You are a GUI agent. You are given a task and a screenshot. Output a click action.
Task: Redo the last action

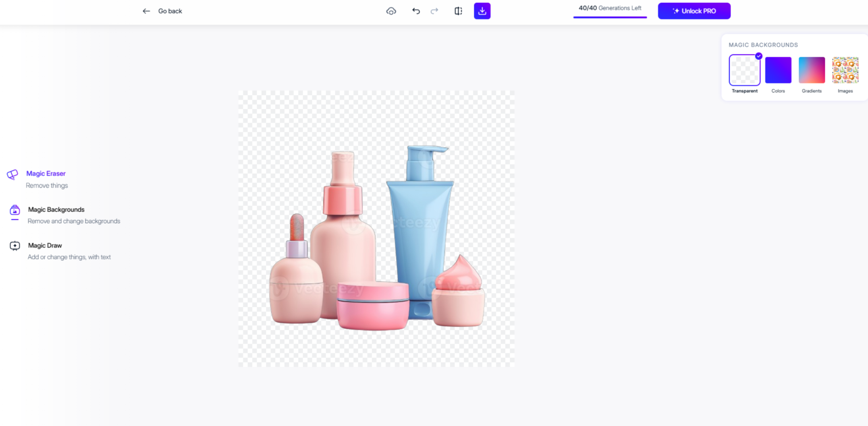point(434,11)
